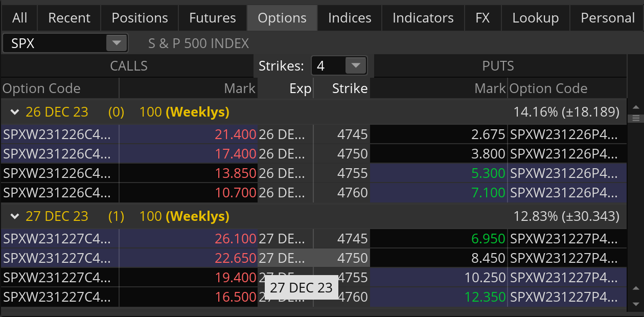Select put mark 7.100
The image size is (644, 317).
click(488, 193)
